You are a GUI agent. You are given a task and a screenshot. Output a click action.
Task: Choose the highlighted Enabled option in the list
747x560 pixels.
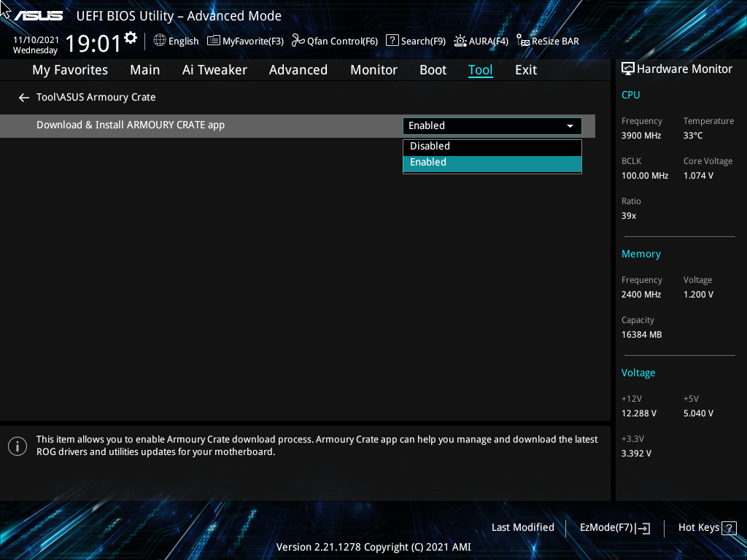coord(492,163)
